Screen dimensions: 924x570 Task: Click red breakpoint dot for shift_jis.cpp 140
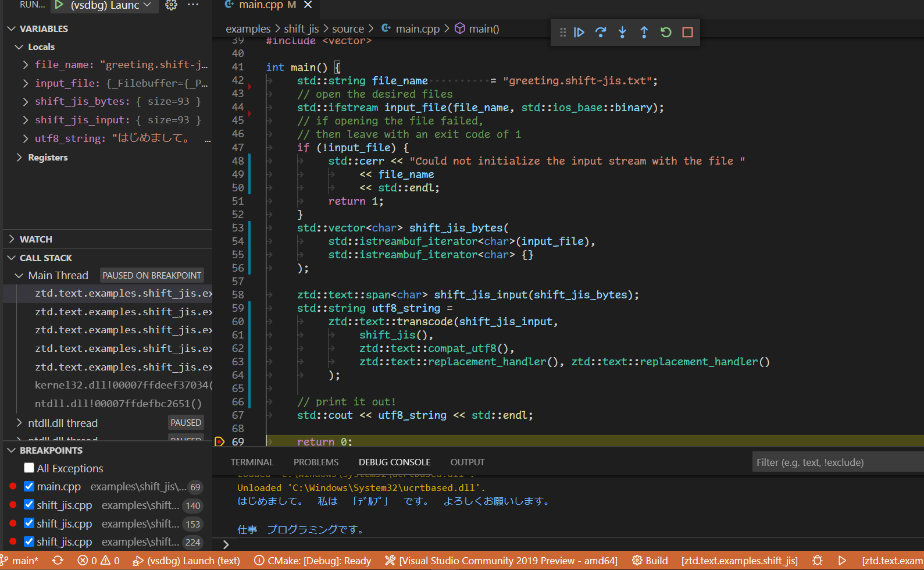pyautogui.click(x=13, y=505)
